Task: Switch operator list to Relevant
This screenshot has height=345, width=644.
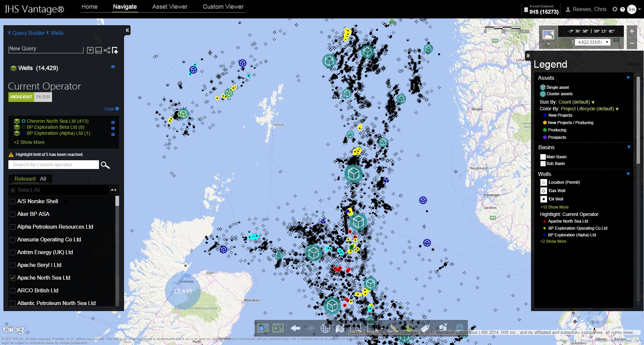Action: point(25,179)
